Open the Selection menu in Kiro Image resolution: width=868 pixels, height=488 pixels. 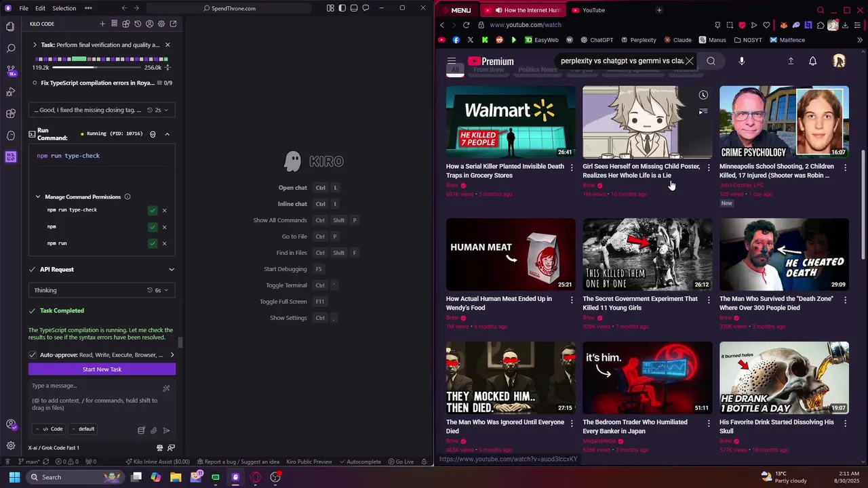coord(64,8)
